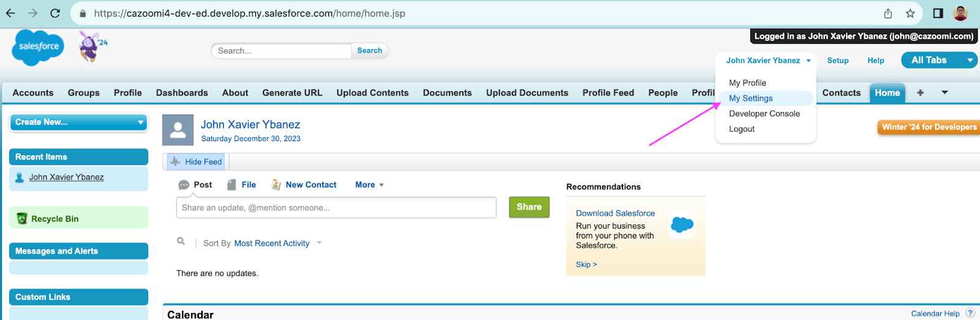980x320 pixels.
Task: Click the Skip recommendation link
Action: point(586,265)
